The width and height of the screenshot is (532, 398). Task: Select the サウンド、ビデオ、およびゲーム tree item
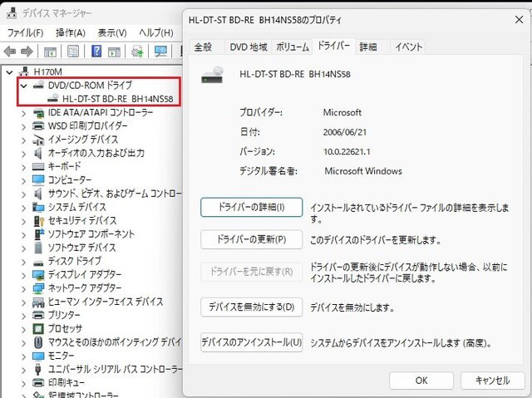pyautogui.click(x=115, y=194)
